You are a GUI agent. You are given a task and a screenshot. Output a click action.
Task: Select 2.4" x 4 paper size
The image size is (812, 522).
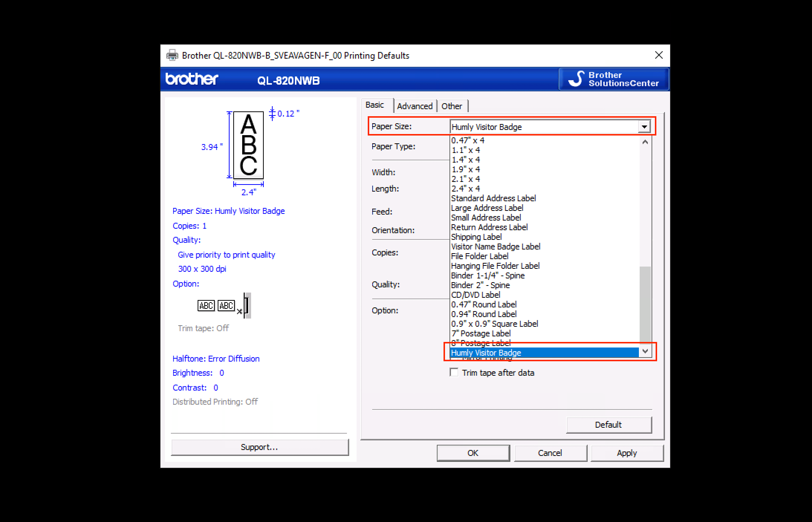coord(545,189)
